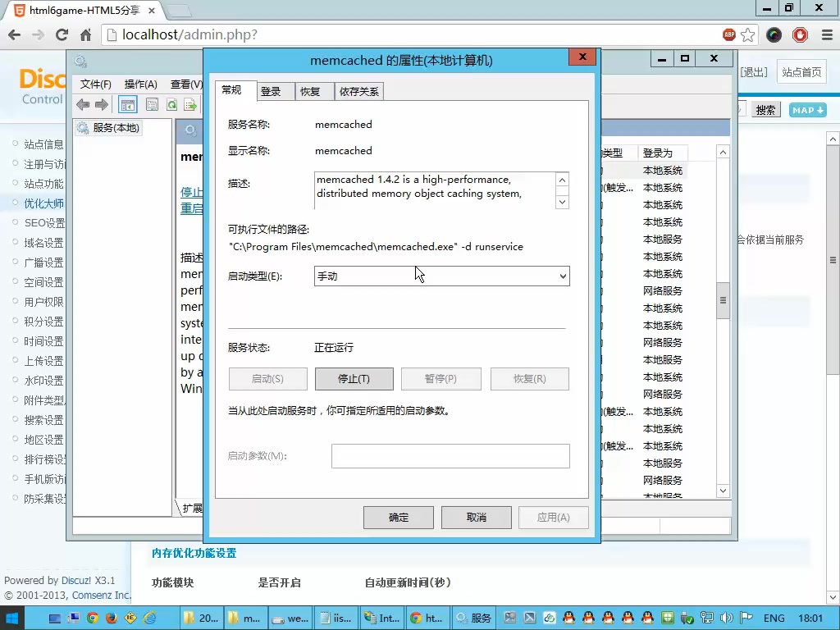Click the description box scroll-up arrow
The image size is (840, 630).
(x=562, y=180)
